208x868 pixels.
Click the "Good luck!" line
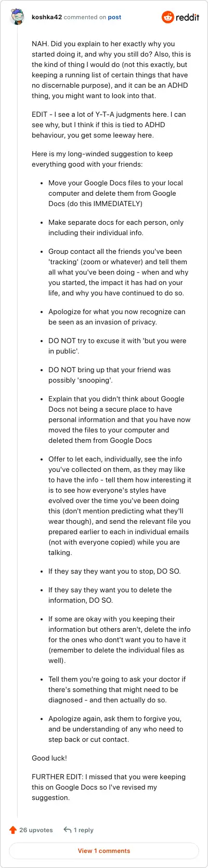(49, 758)
